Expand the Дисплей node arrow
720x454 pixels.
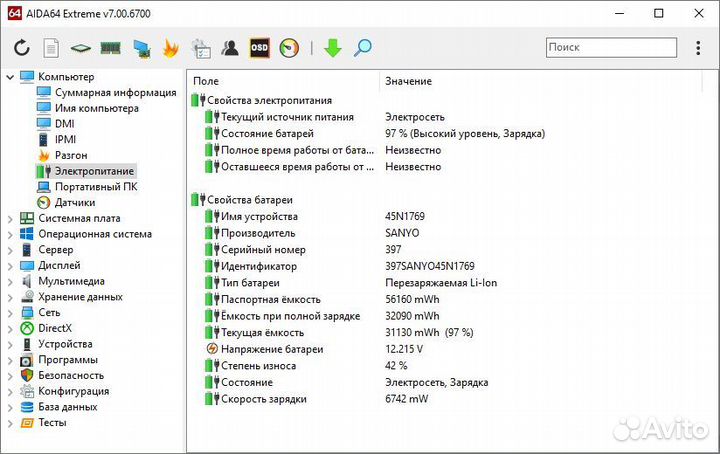coord(10,266)
